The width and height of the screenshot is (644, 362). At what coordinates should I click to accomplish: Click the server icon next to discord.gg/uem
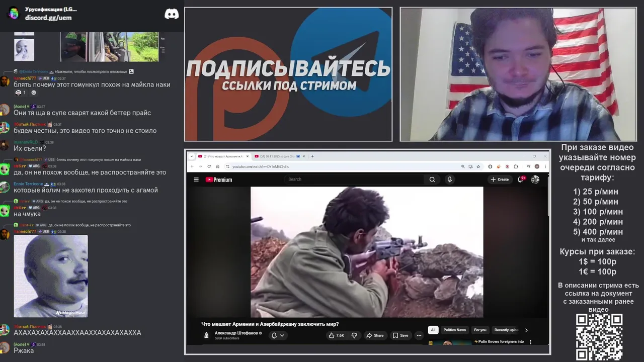coord(14,14)
